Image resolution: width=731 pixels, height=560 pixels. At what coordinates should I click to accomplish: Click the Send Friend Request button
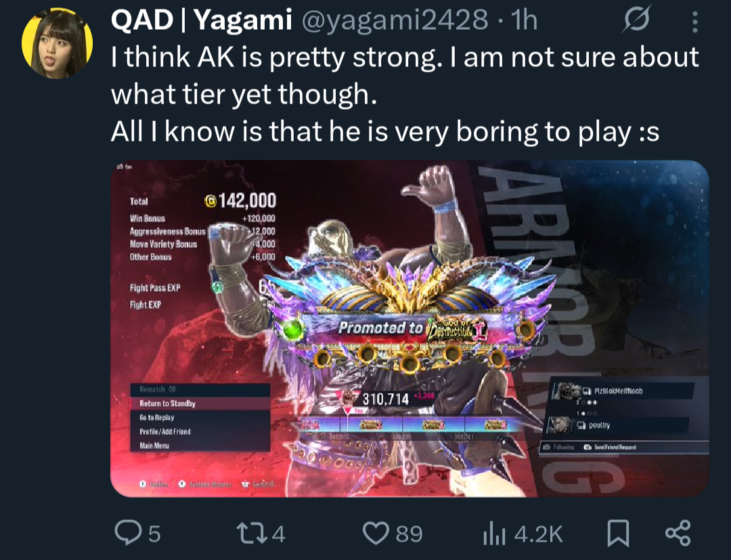click(x=611, y=447)
